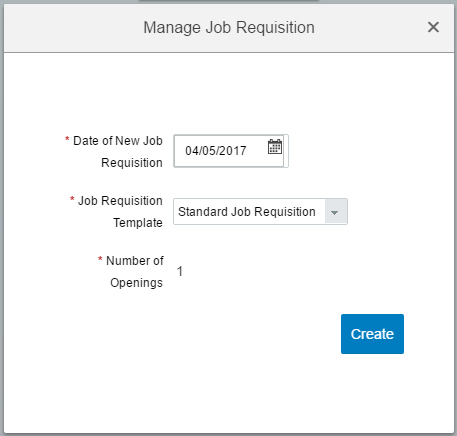The height and width of the screenshot is (436, 457).
Task: Select the Standard Job Requisition combo box text
Action: tap(247, 212)
